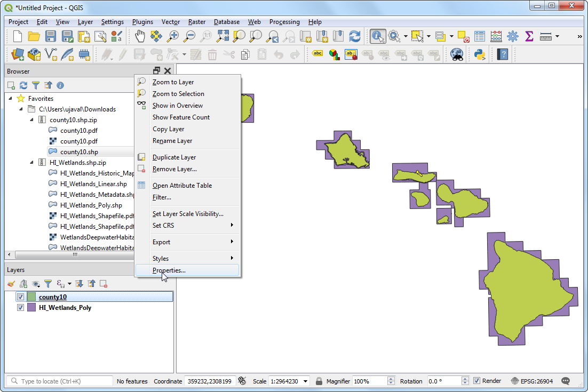Expand the Set CRS submenu
The height and width of the screenshot is (392, 588).
(192, 226)
